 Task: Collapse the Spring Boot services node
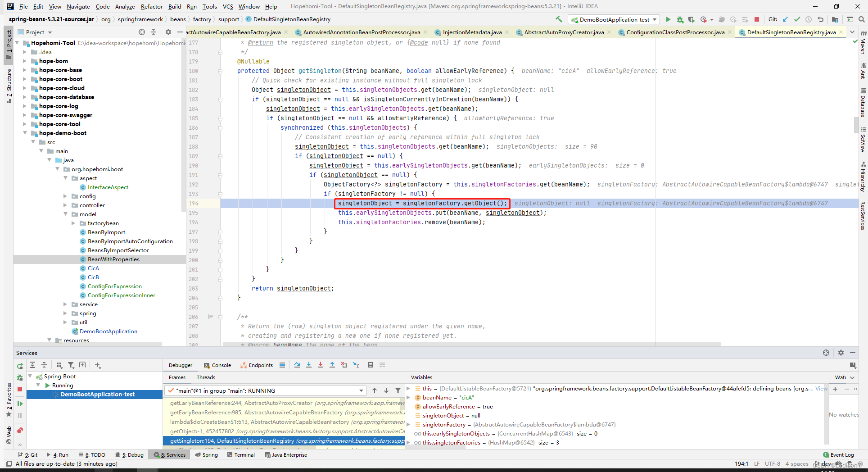click(x=30, y=376)
